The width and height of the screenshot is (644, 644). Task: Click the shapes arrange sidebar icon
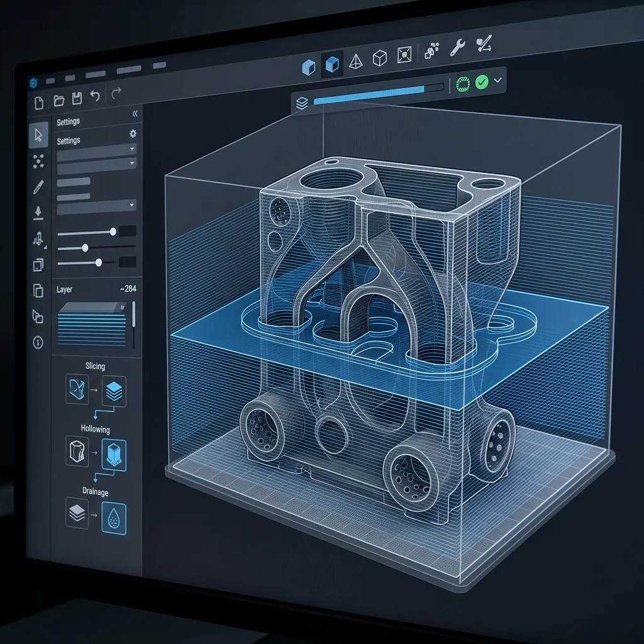click(38, 317)
